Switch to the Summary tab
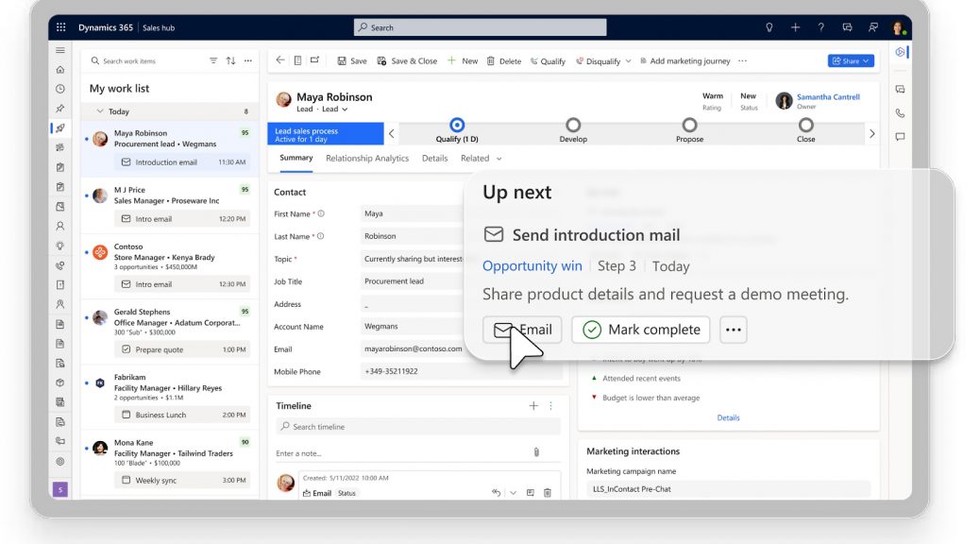This screenshot has width=980, height=544. tap(296, 158)
